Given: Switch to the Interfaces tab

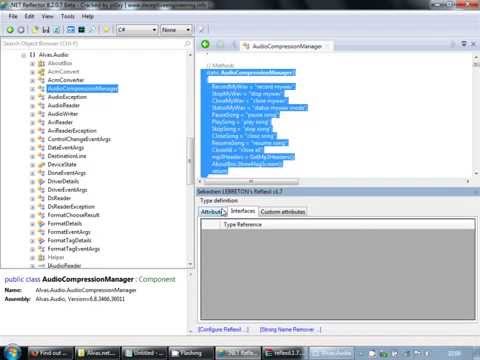Looking at the screenshot, I should pos(243,211).
